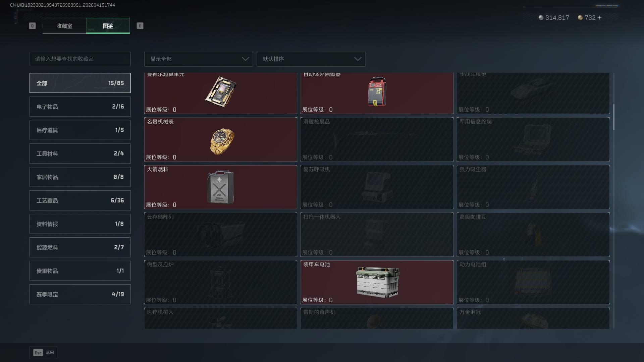
Task: Open the 默认排序 sort dropdown
Action: (311, 59)
